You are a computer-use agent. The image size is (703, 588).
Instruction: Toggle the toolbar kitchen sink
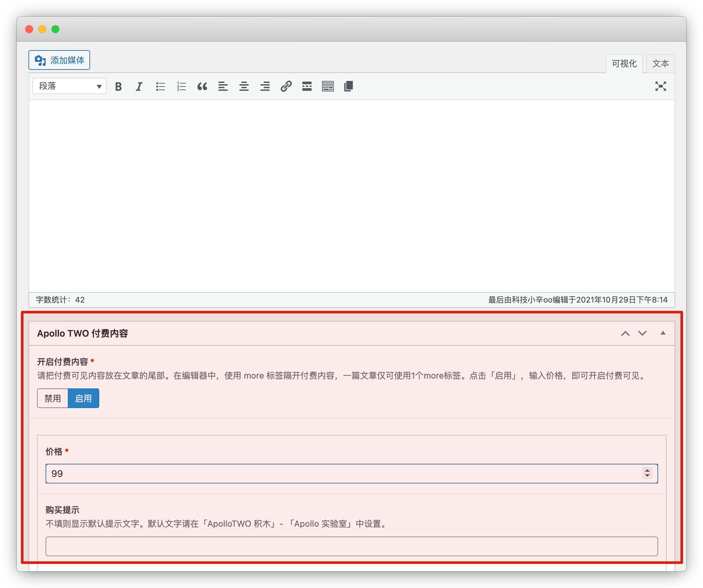click(x=328, y=87)
